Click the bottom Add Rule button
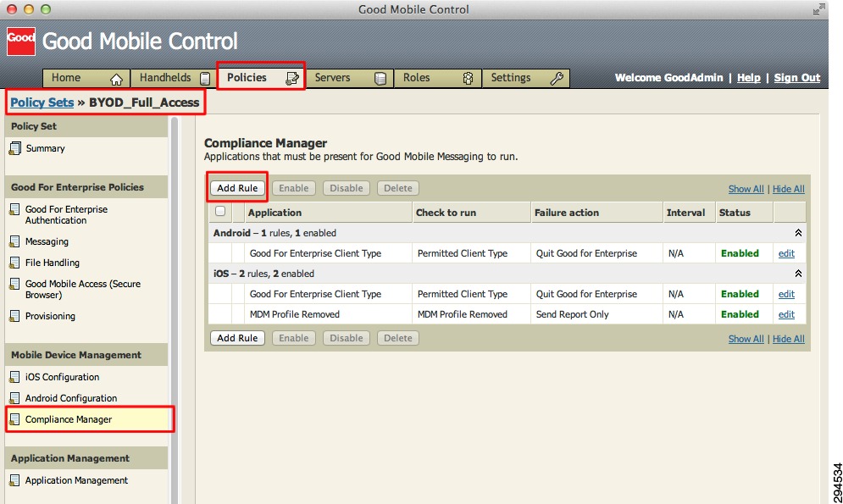This screenshot has width=843, height=504. click(237, 338)
